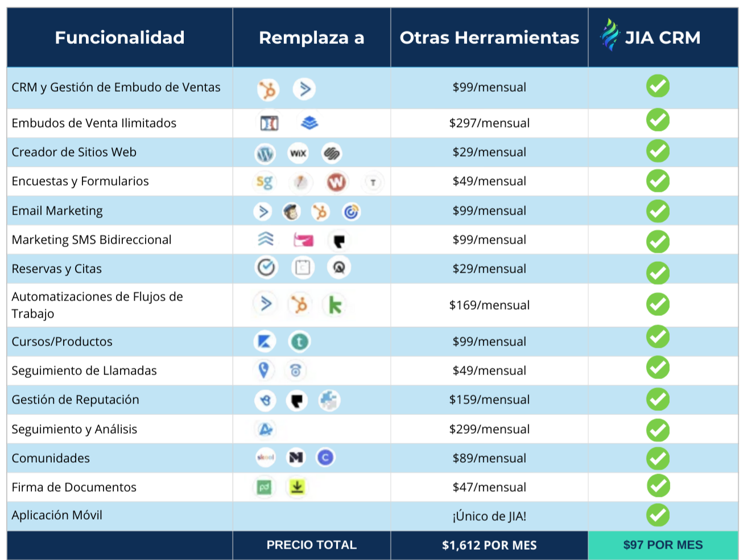The width and height of the screenshot is (747, 560).
Task: Click the Remplaza a column header
Action: 311,38
